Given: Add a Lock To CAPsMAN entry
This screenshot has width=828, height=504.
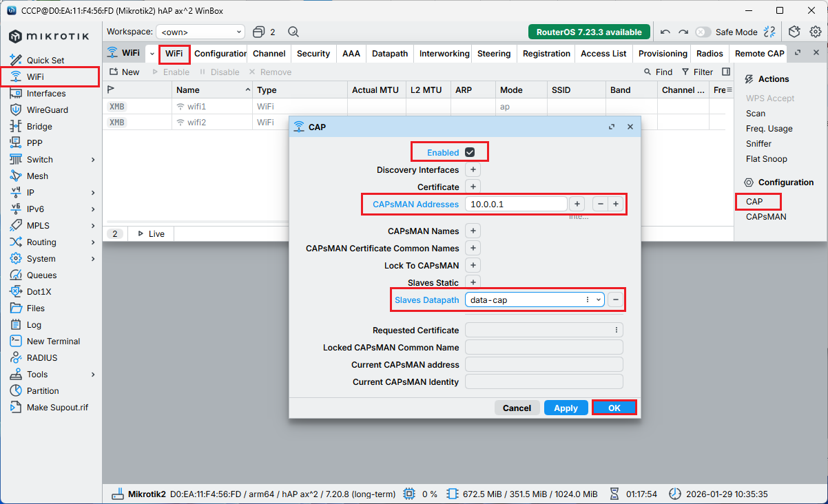Looking at the screenshot, I should [x=473, y=265].
